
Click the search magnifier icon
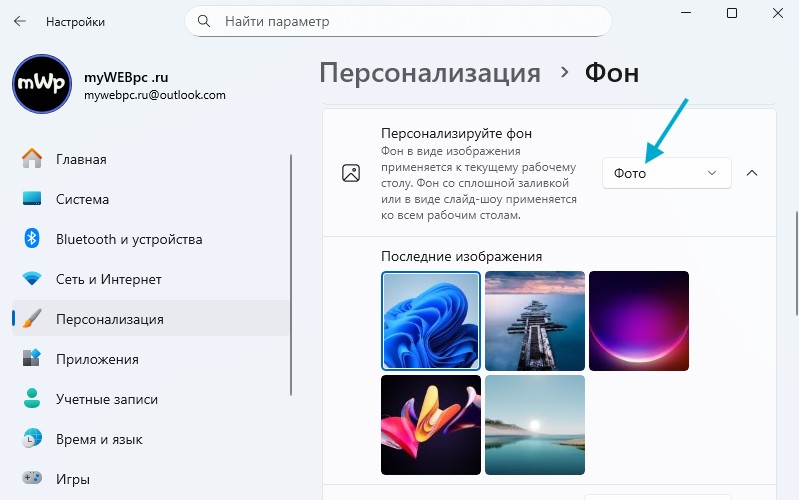[204, 21]
